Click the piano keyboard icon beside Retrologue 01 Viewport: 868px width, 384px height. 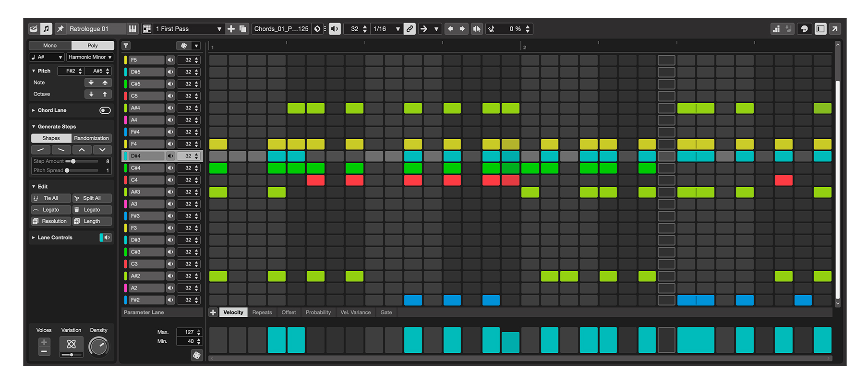pos(133,29)
